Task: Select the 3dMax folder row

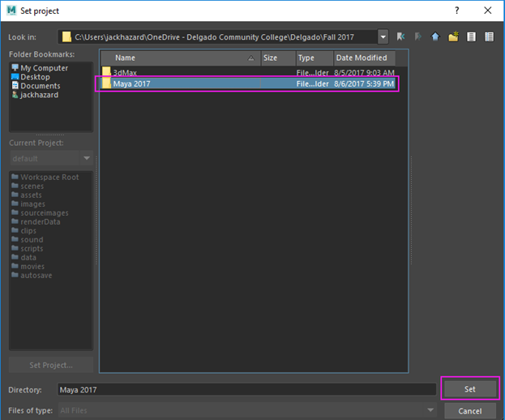Action: (248, 72)
